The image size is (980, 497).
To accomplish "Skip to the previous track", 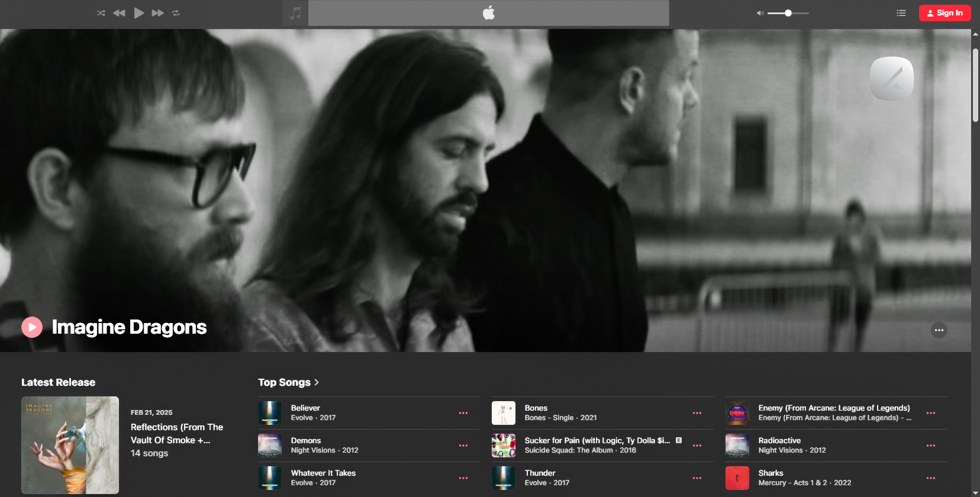I will (x=119, y=13).
